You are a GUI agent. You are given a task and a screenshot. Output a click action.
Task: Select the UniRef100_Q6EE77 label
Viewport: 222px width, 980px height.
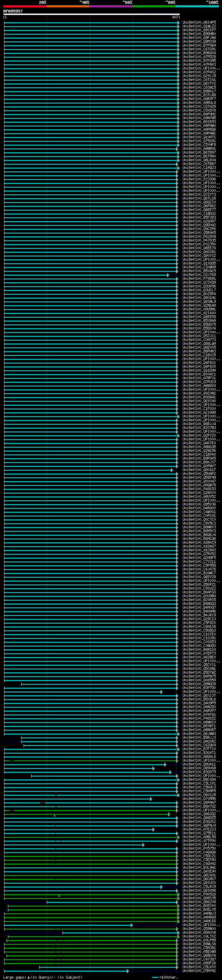[x=199, y=210]
